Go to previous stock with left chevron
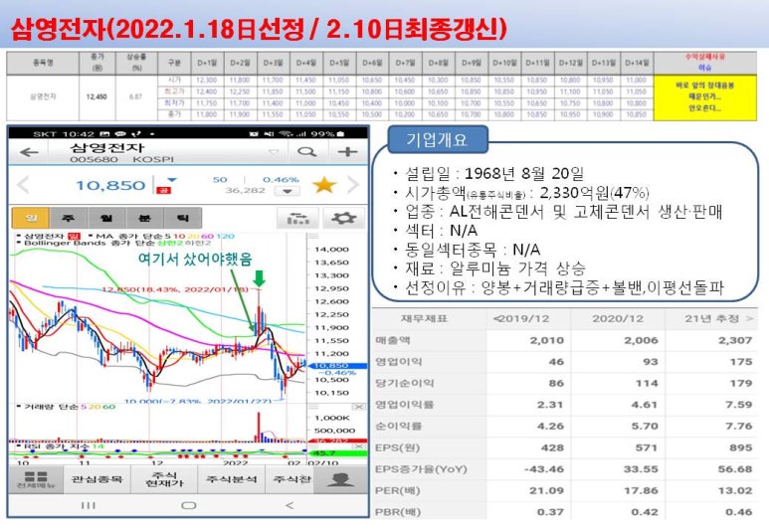 (x=23, y=185)
